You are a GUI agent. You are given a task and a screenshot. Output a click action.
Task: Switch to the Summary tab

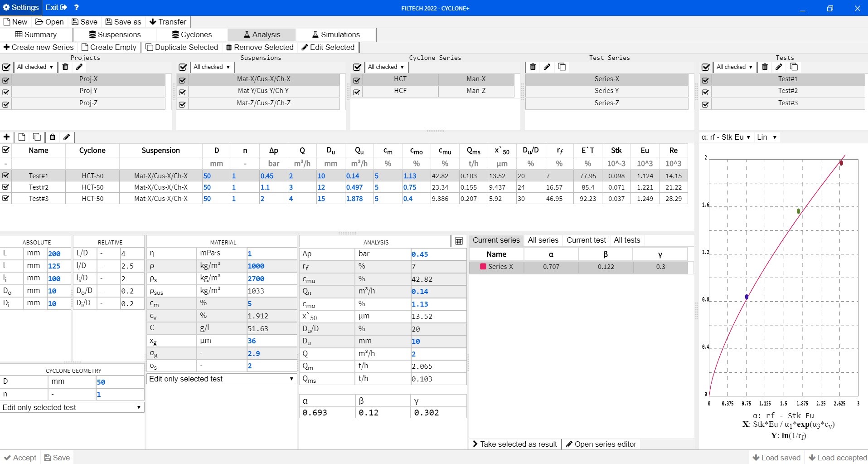(x=36, y=34)
